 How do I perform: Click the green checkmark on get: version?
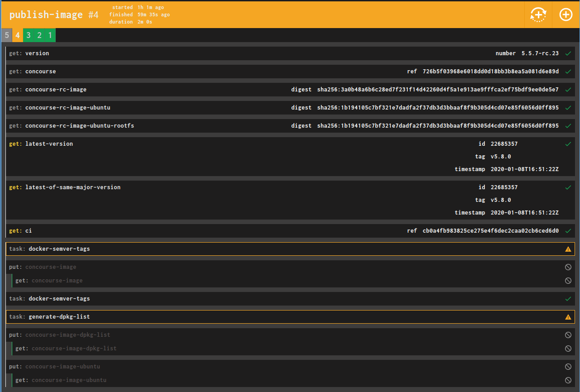point(568,53)
